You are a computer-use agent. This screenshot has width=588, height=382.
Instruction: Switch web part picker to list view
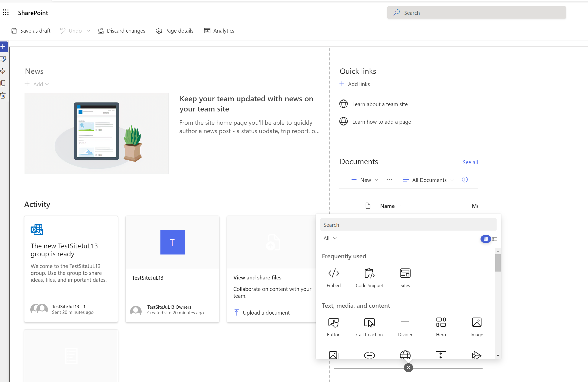click(495, 239)
